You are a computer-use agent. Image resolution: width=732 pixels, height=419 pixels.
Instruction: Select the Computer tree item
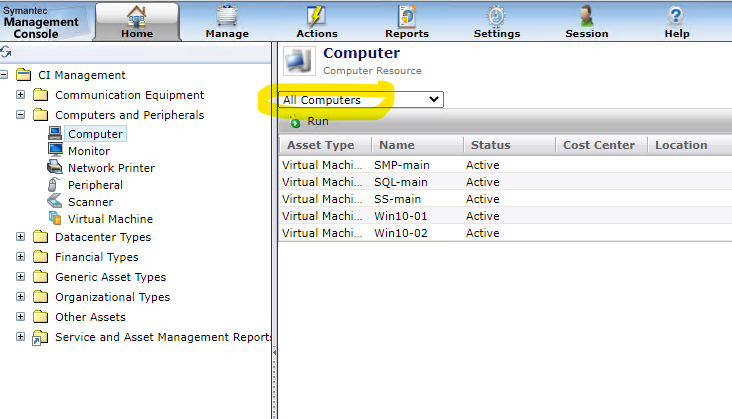point(95,134)
